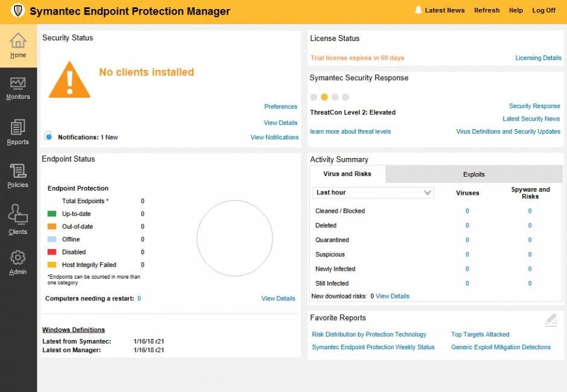Open Risk Distribution by Protection Technology report
This screenshot has width=567, height=392.
click(369, 334)
